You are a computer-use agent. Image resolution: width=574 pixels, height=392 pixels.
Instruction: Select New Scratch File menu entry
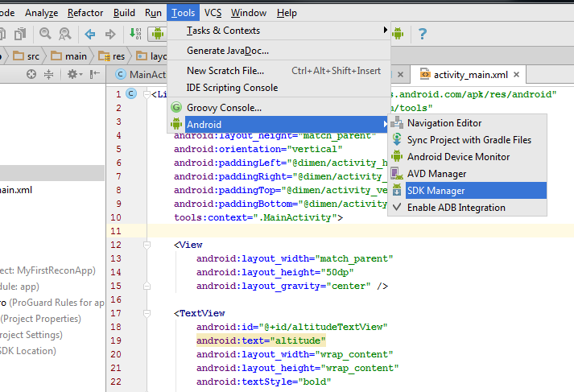coord(279,71)
